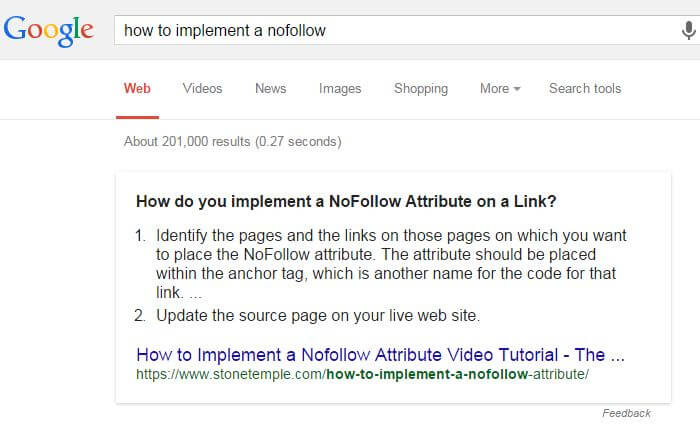Click the list number 2 marker
This screenshot has width=700, height=424.
[140, 316]
